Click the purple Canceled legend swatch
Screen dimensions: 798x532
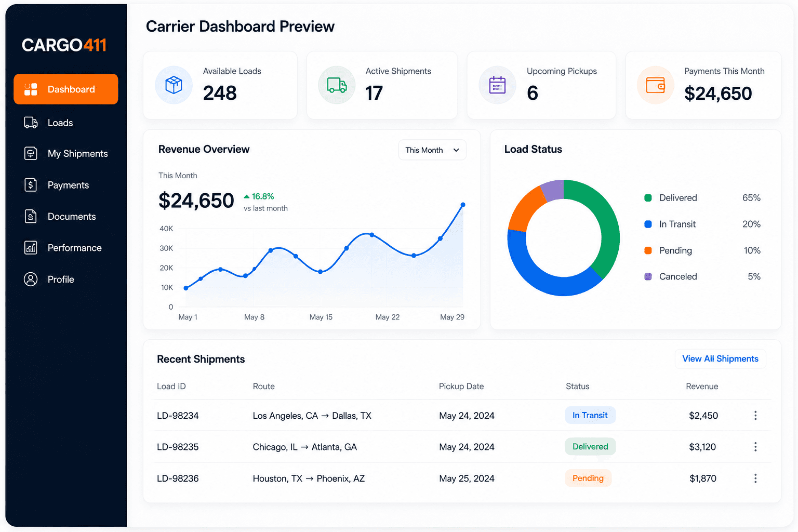click(x=648, y=276)
